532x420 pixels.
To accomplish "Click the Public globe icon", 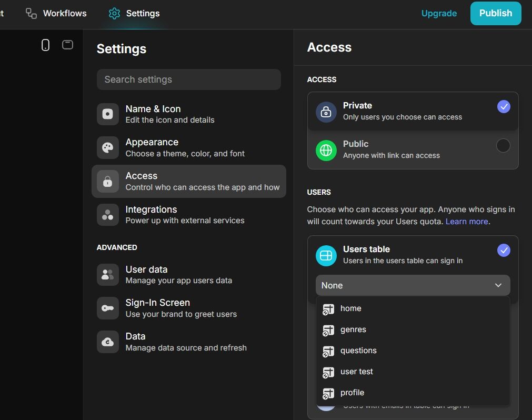I will tap(326, 150).
